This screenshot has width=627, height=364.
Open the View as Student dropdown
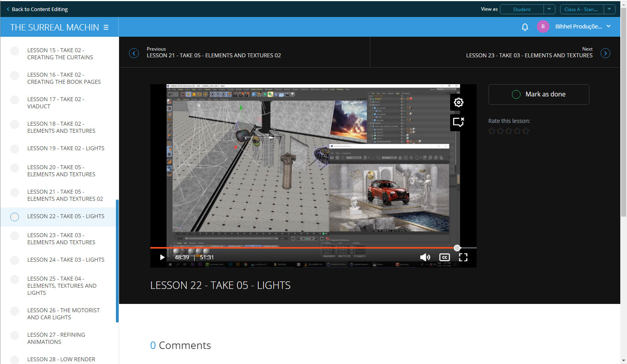527,9
